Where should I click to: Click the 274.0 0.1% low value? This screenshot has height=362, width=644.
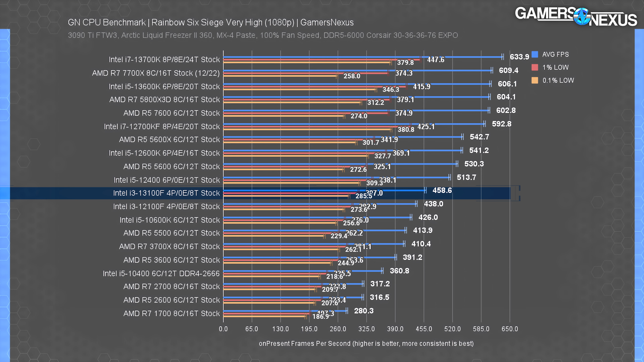pyautogui.click(x=359, y=116)
